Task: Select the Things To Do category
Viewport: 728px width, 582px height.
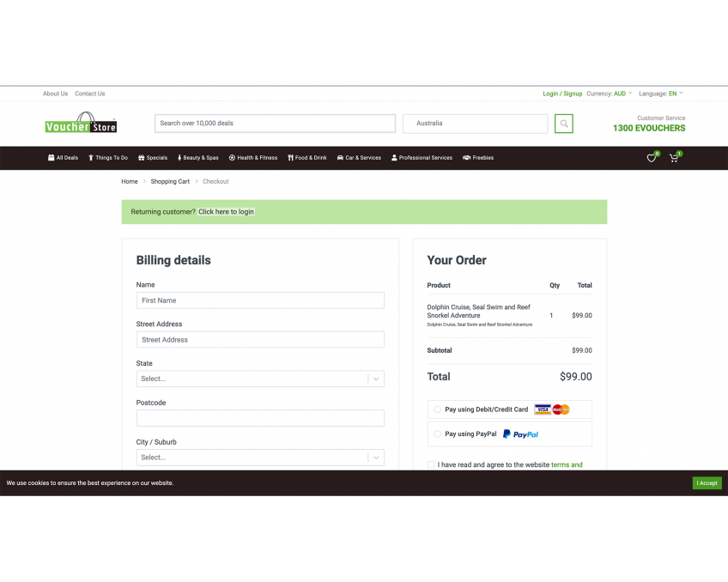Action: click(107, 157)
